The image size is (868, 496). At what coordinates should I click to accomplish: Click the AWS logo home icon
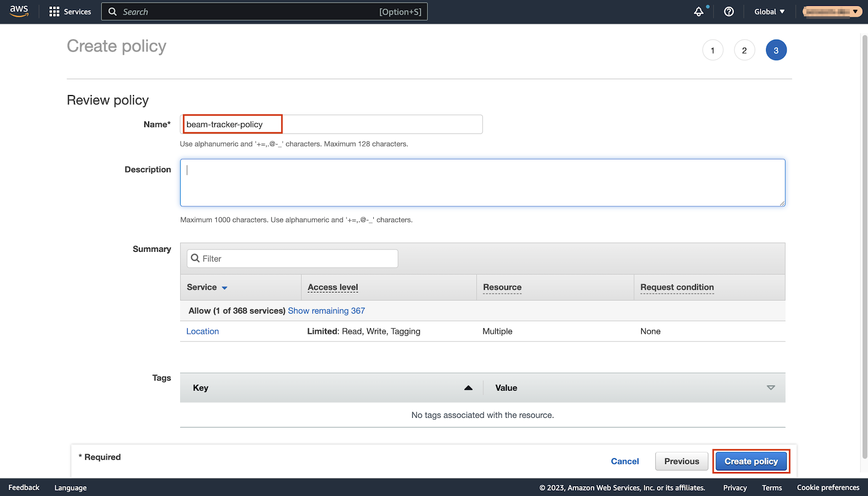click(x=19, y=11)
